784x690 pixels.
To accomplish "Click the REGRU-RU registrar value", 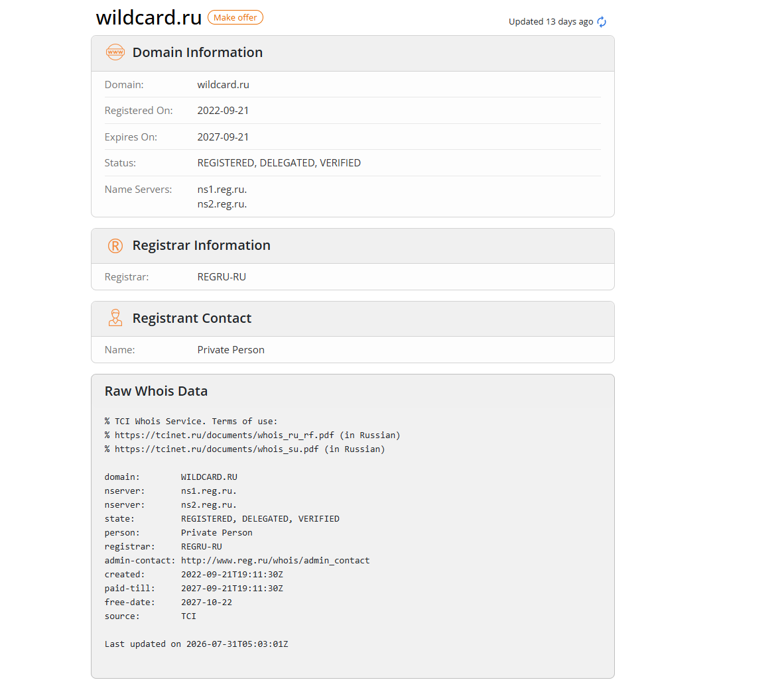I will tap(222, 277).
